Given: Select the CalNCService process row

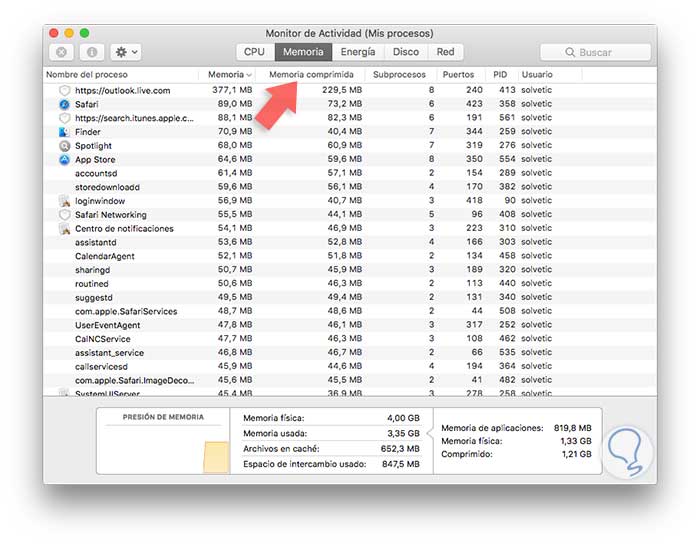Looking at the screenshot, I should pyautogui.click(x=350, y=339).
